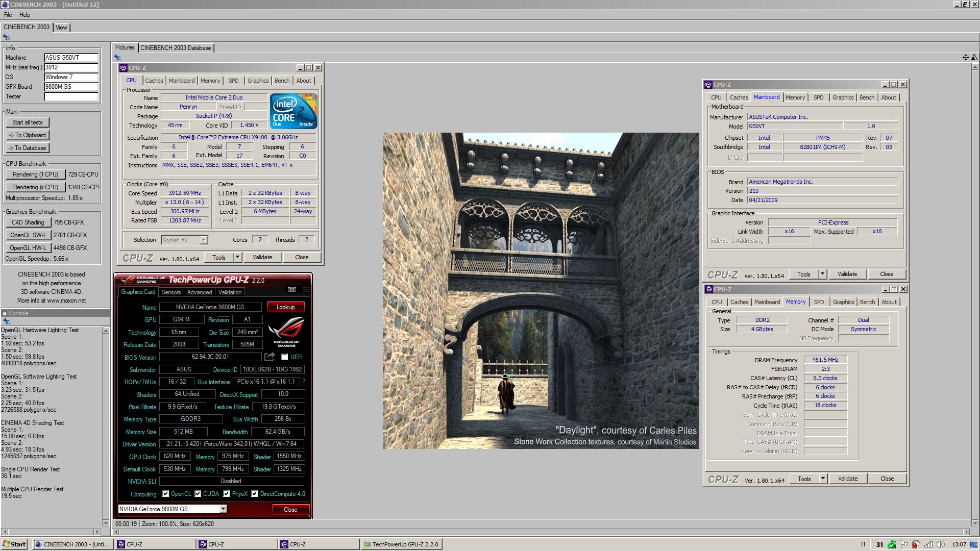Image resolution: width=980 pixels, height=551 pixels.
Task: Switch to the View tab in CINEBENCH
Action: [61, 28]
